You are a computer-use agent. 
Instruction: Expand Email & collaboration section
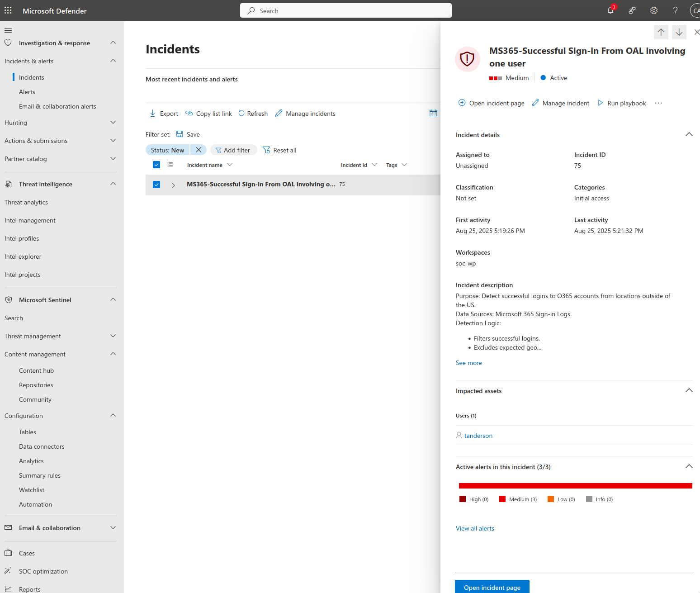(113, 527)
